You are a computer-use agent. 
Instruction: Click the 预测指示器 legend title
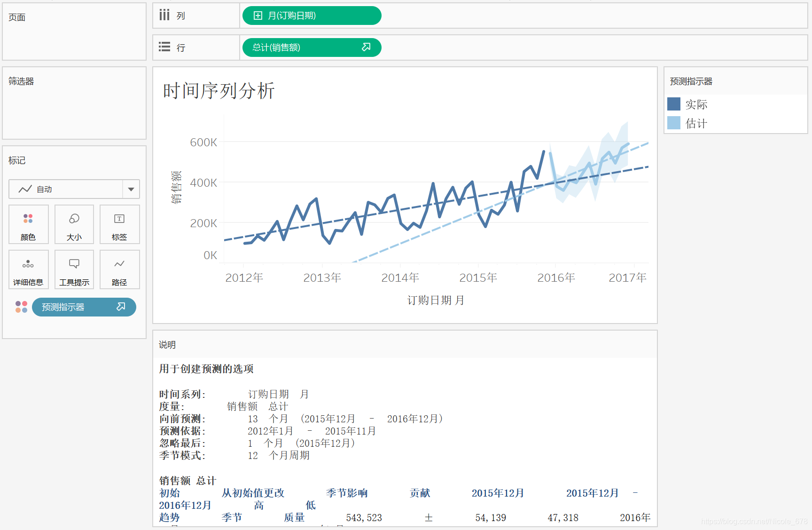coord(691,81)
